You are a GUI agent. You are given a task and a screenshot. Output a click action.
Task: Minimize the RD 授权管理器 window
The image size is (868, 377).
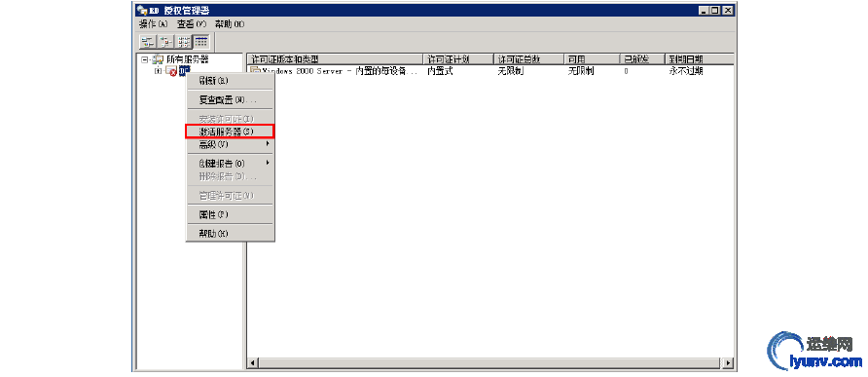(x=704, y=10)
